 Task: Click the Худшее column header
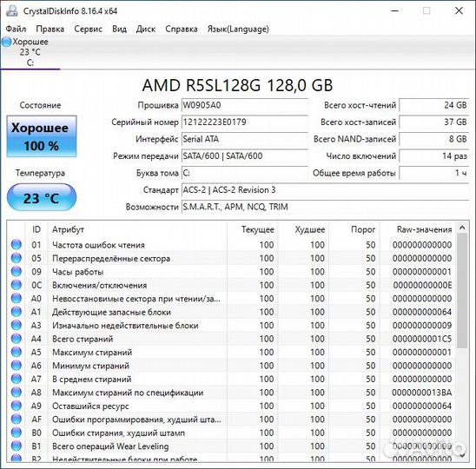(x=303, y=229)
